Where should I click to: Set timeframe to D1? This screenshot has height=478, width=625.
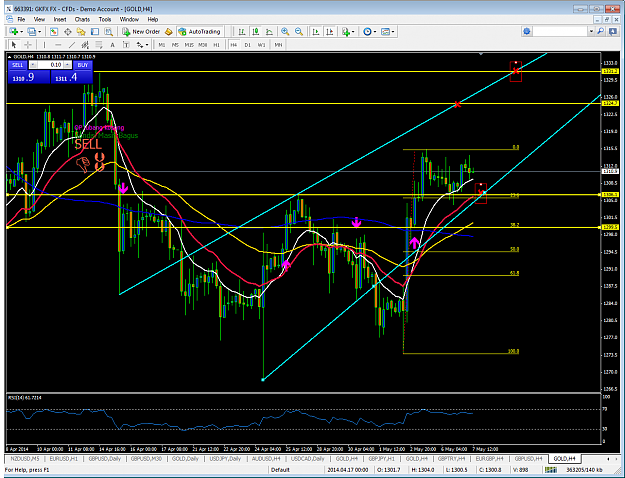[248, 45]
